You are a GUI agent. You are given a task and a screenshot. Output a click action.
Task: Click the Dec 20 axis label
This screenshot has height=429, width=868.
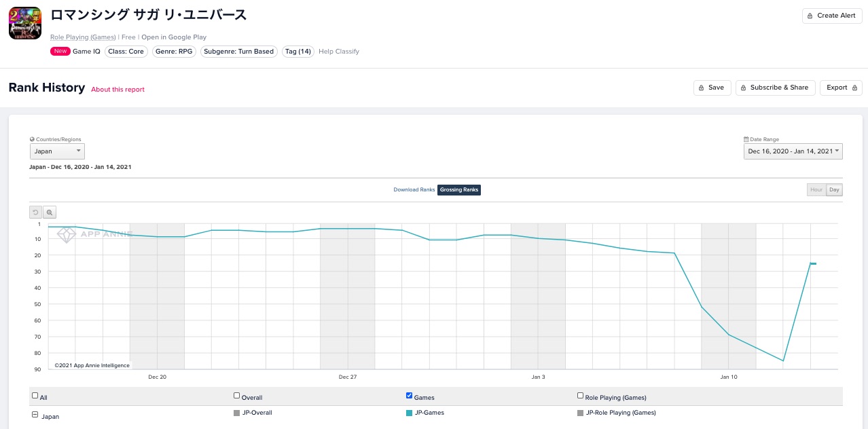(x=157, y=377)
